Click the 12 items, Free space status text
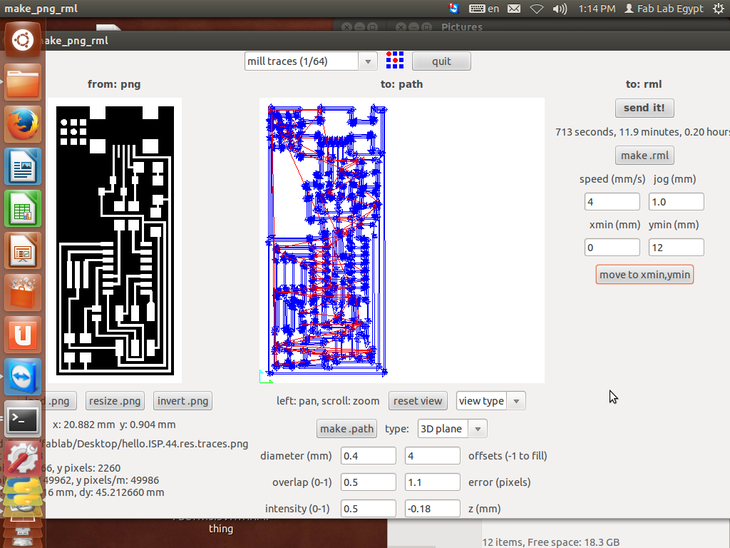The height and width of the screenshot is (548, 730). (x=551, y=542)
